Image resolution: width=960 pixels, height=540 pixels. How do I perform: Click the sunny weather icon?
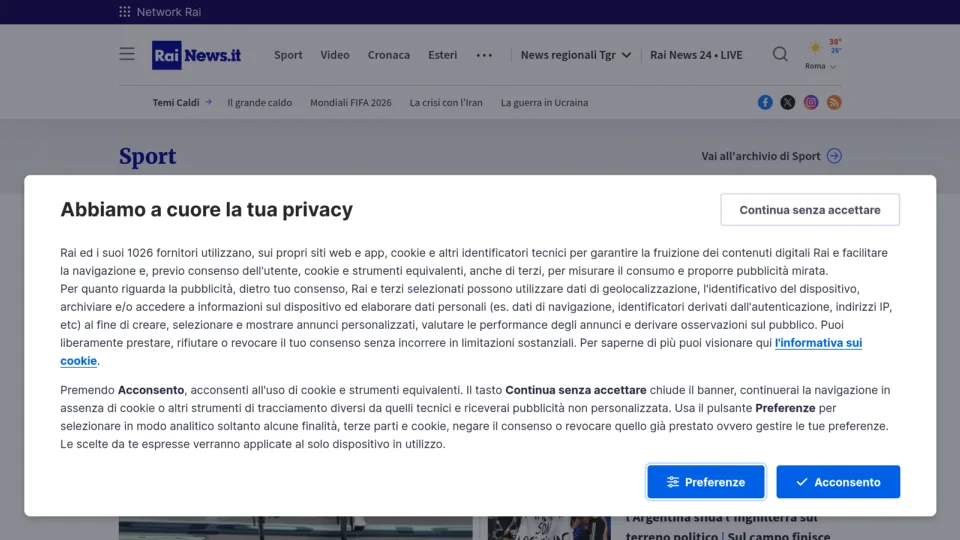tap(815, 48)
